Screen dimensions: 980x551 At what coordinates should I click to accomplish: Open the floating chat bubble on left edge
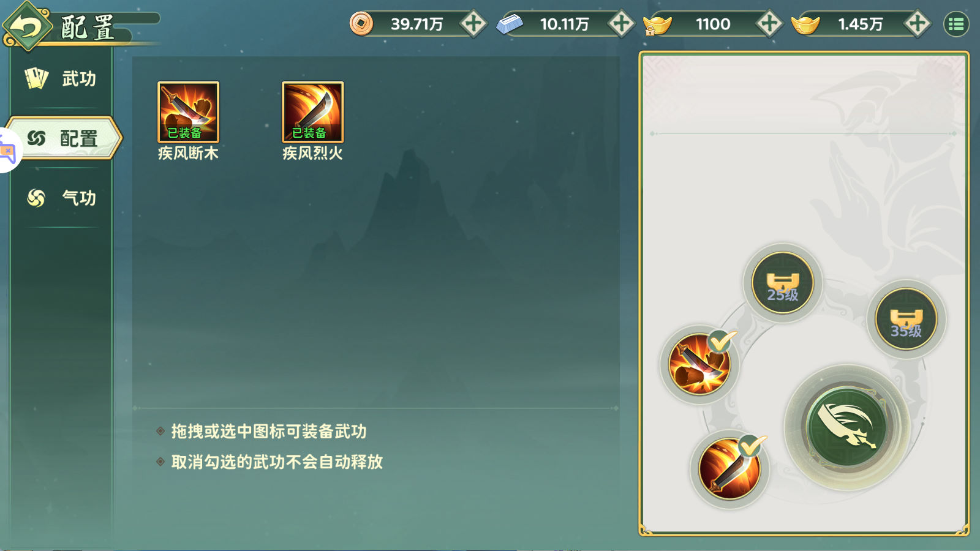(7, 151)
